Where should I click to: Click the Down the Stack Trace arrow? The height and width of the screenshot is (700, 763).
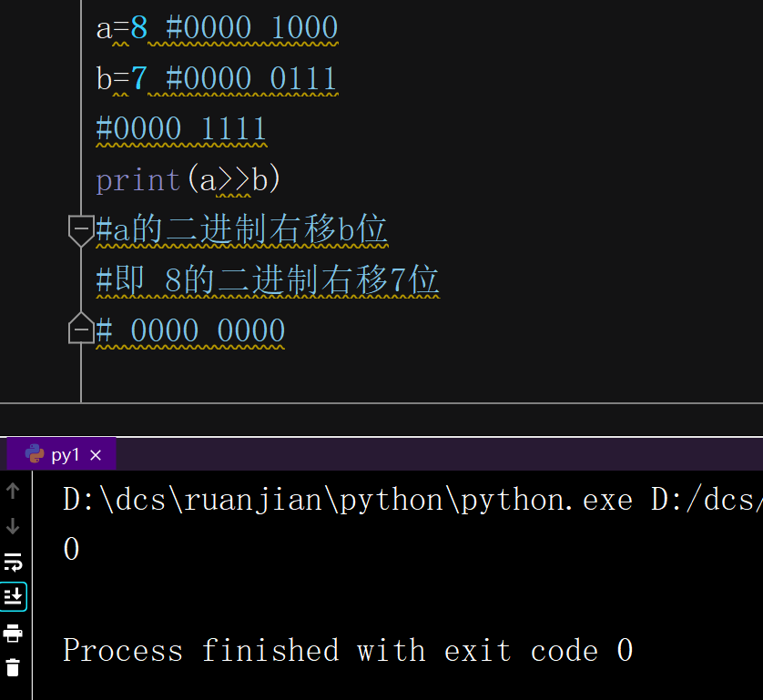[x=13, y=526]
